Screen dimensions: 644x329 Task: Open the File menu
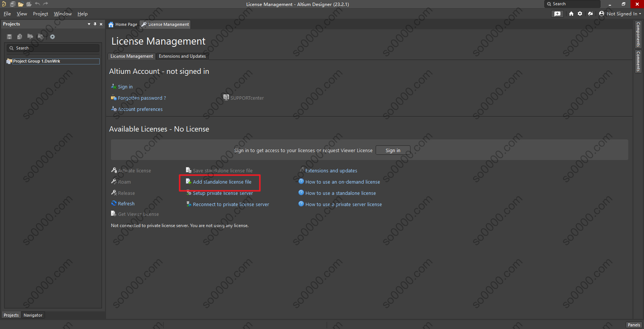pos(7,14)
